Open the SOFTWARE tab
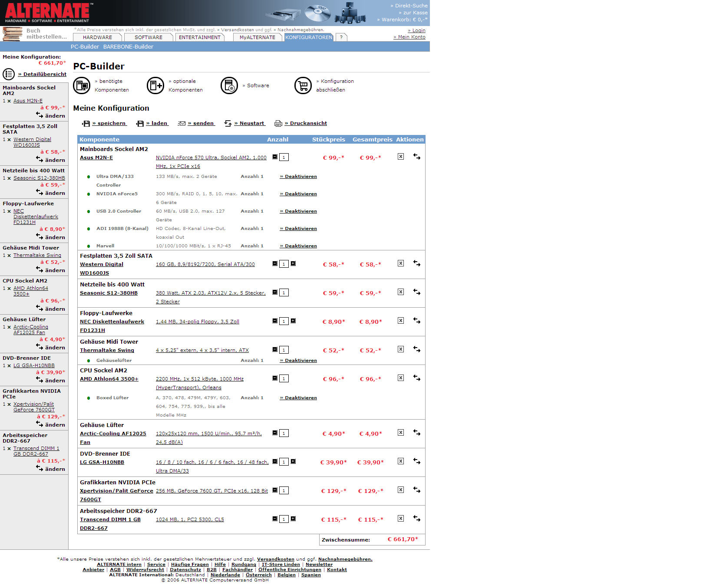Image resolution: width=723 pixels, height=588 pixels. [148, 37]
